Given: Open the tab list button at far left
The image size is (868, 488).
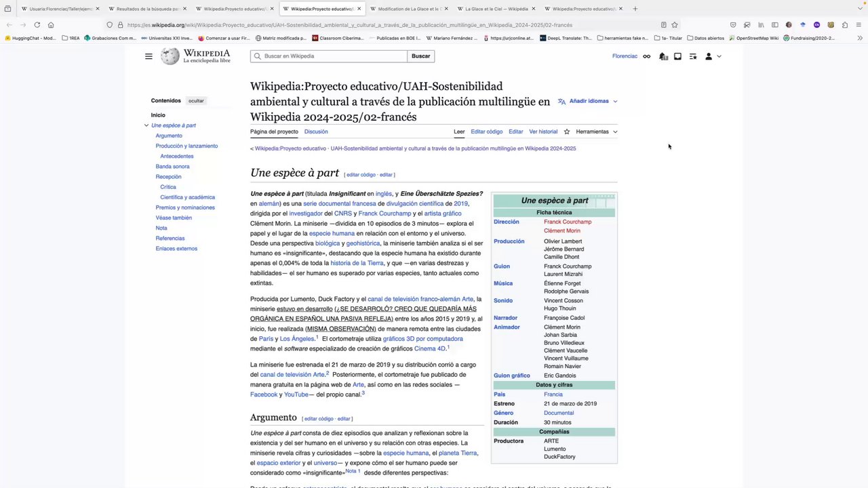Looking at the screenshot, I should pos(7,9).
